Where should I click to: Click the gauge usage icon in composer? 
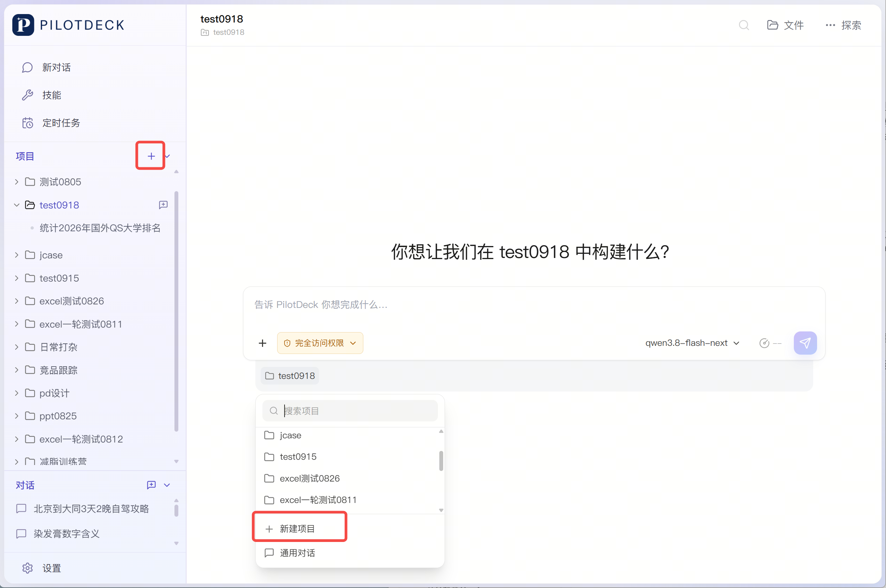(x=764, y=343)
